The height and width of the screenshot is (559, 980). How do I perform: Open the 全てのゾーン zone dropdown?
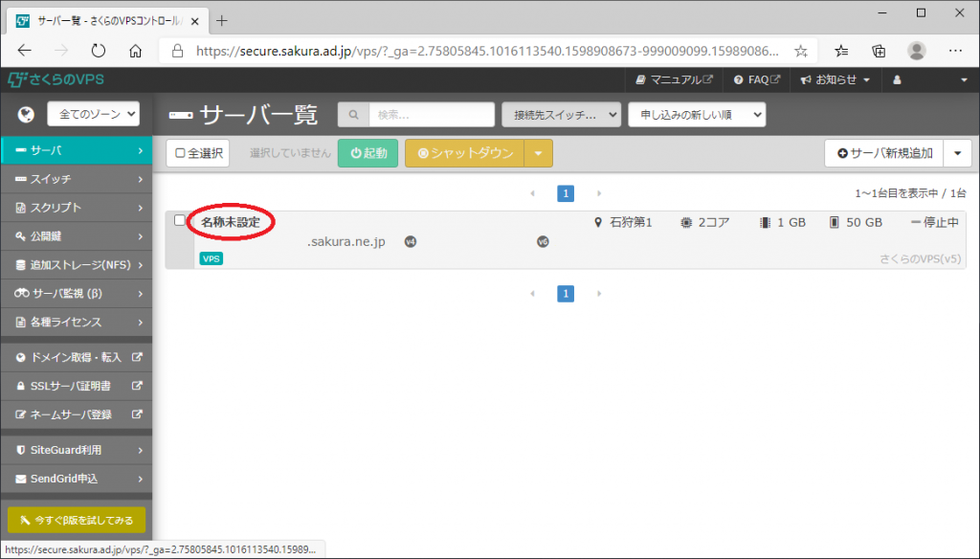93,115
